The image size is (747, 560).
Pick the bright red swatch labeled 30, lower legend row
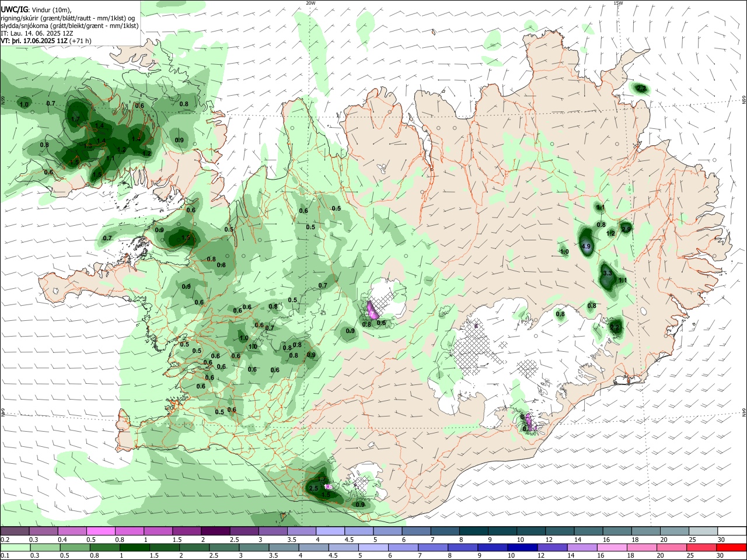point(732,547)
